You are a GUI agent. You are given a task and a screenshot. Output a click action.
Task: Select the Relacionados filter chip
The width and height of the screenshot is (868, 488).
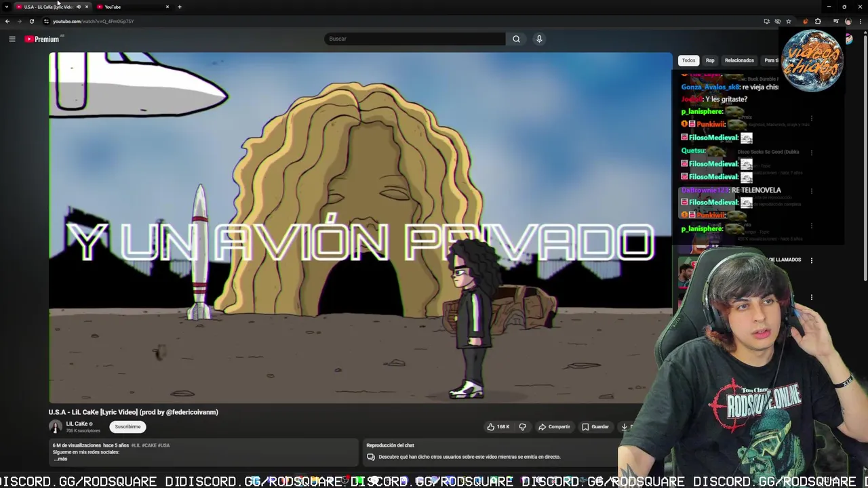tap(739, 60)
